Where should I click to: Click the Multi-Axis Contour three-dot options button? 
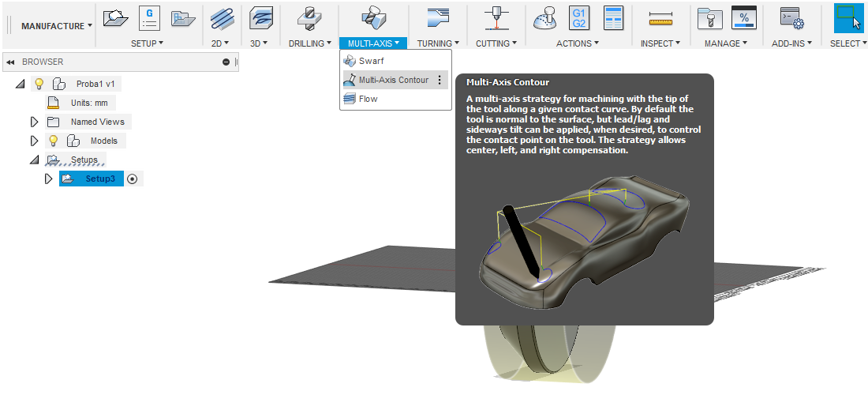tap(440, 80)
